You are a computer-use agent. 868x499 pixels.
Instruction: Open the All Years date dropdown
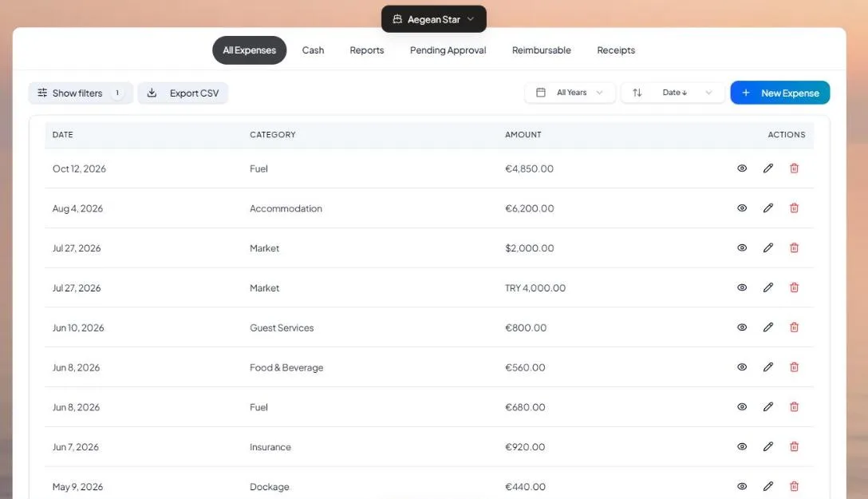tap(570, 93)
